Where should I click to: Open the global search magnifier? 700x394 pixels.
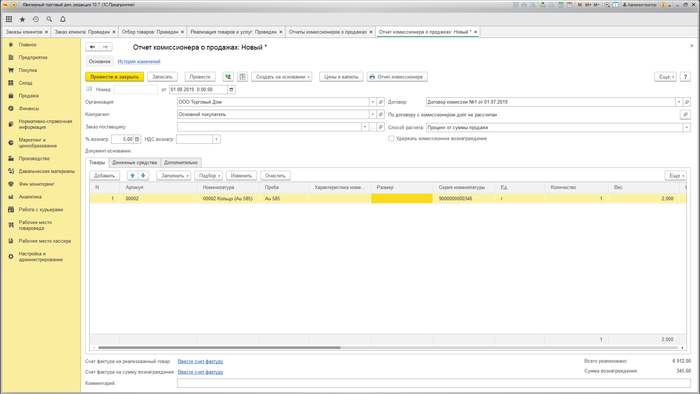coord(49,19)
